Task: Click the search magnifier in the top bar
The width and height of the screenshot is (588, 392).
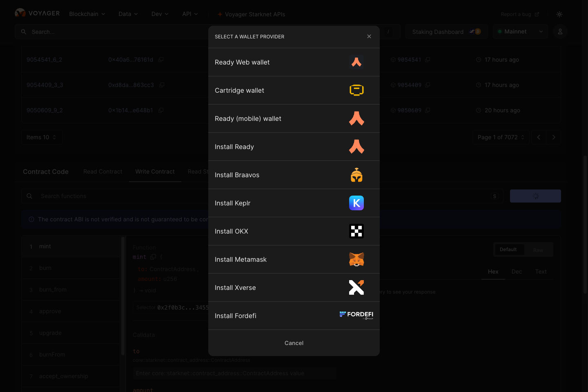Action: pyautogui.click(x=24, y=32)
